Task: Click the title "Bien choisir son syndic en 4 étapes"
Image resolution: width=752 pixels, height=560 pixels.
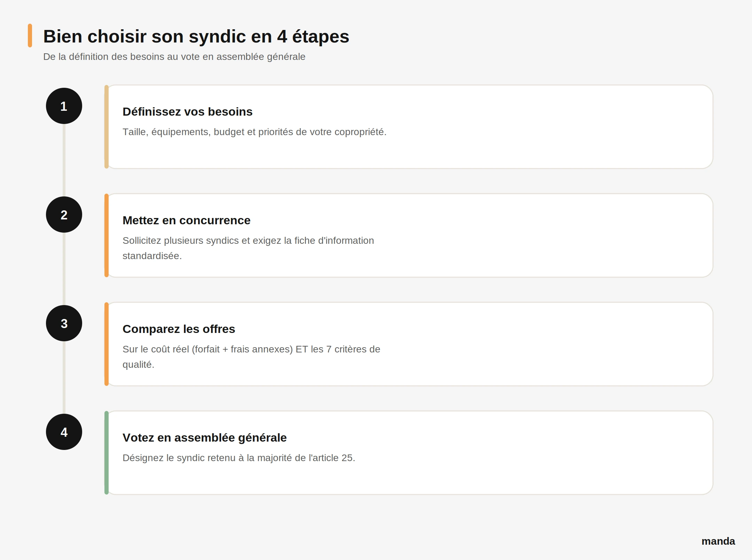Action: pyautogui.click(x=196, y=37)
